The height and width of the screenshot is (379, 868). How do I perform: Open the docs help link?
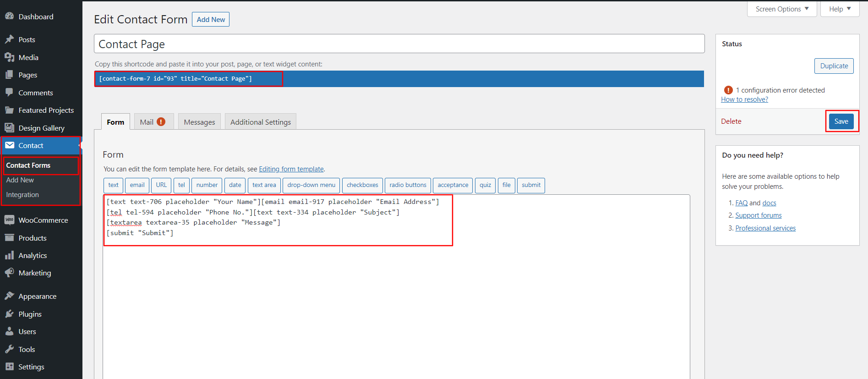[x=769, y=203]
